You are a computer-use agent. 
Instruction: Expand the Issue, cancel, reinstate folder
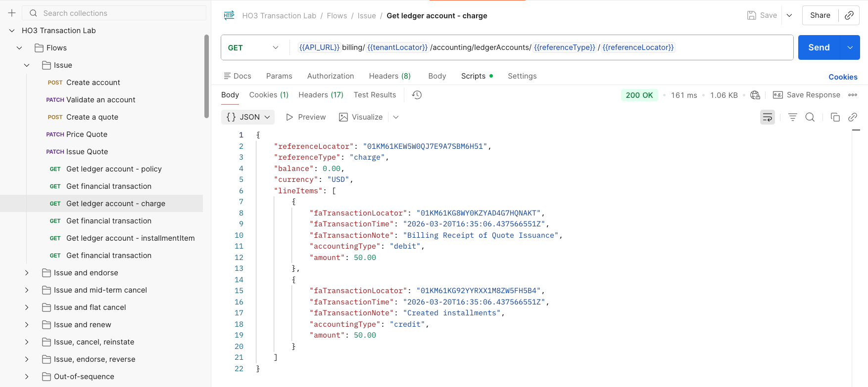coord(27,342)
